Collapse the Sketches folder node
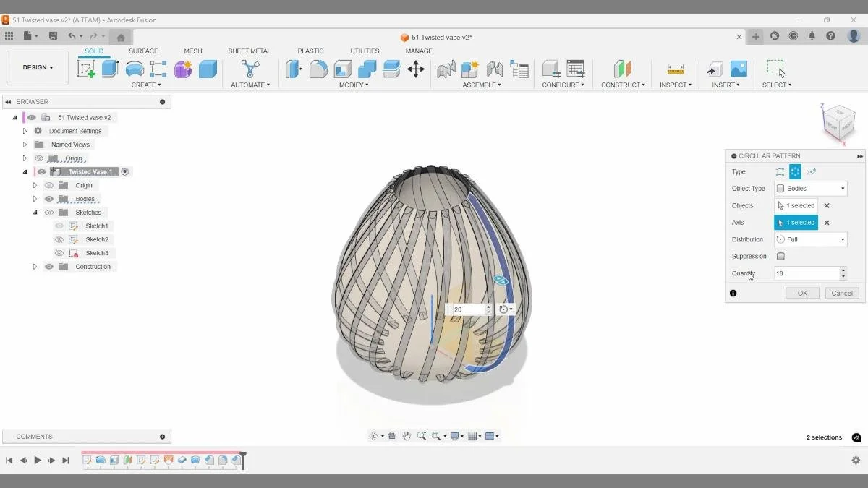868x488 pixels. [x=35, y=213]
